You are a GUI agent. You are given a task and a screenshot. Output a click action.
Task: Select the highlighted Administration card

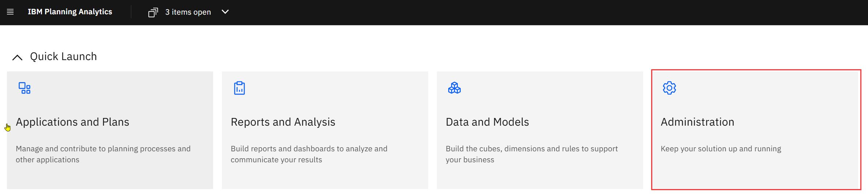[756, 130]
